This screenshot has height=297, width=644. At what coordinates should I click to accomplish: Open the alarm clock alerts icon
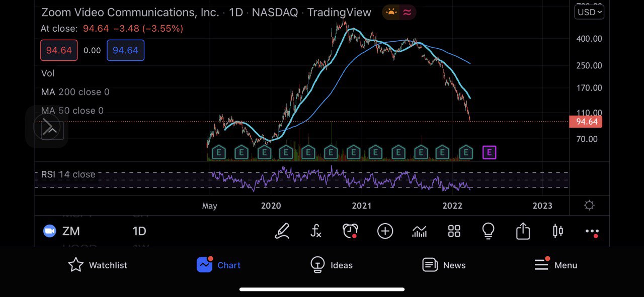[x=350, y=231]
